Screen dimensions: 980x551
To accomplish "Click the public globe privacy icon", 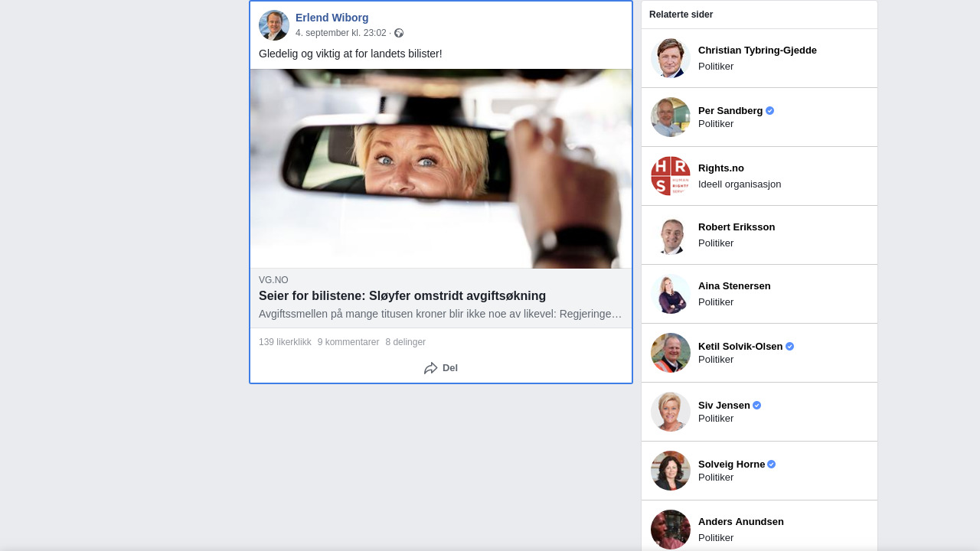I will coord(399,33).
